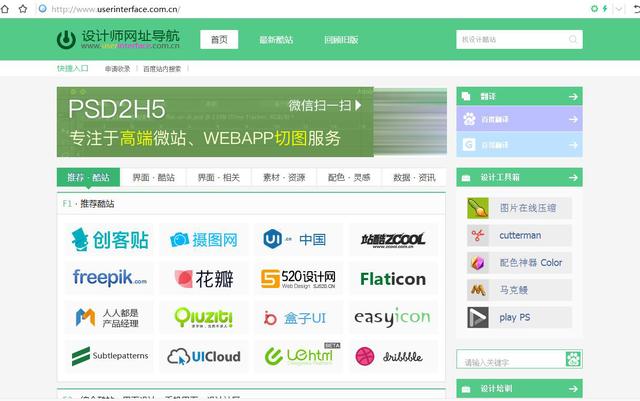Open the browser toolbar dropdown chevron
This screenshot has height=401, width=640.
[619, 9]
